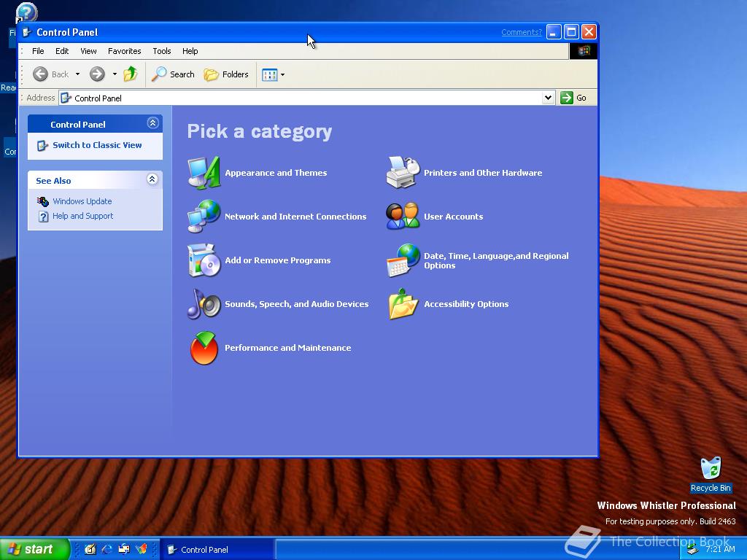747x560 pixels.
Task: Click the Comments? link in title bar
Action: click(x=522, y=32)
